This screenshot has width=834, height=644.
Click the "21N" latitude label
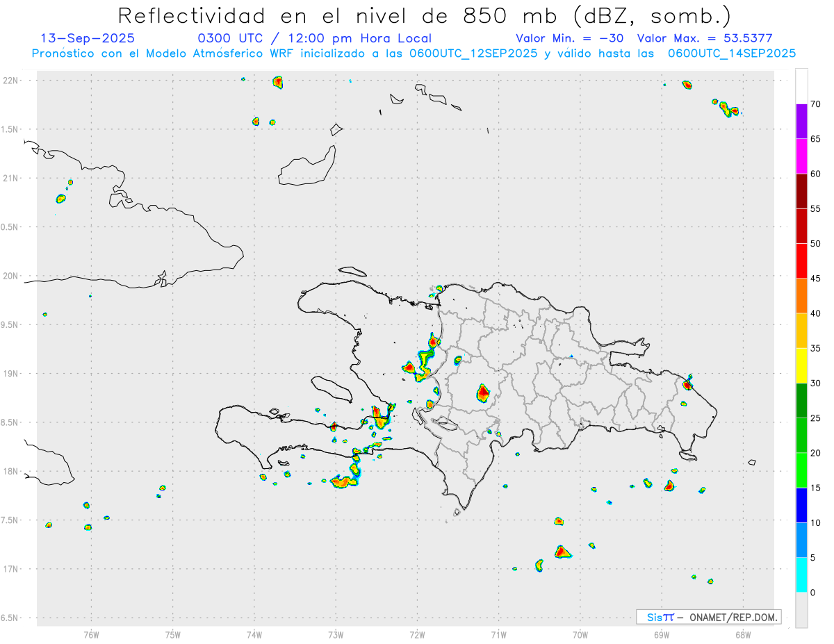point(12,179)
